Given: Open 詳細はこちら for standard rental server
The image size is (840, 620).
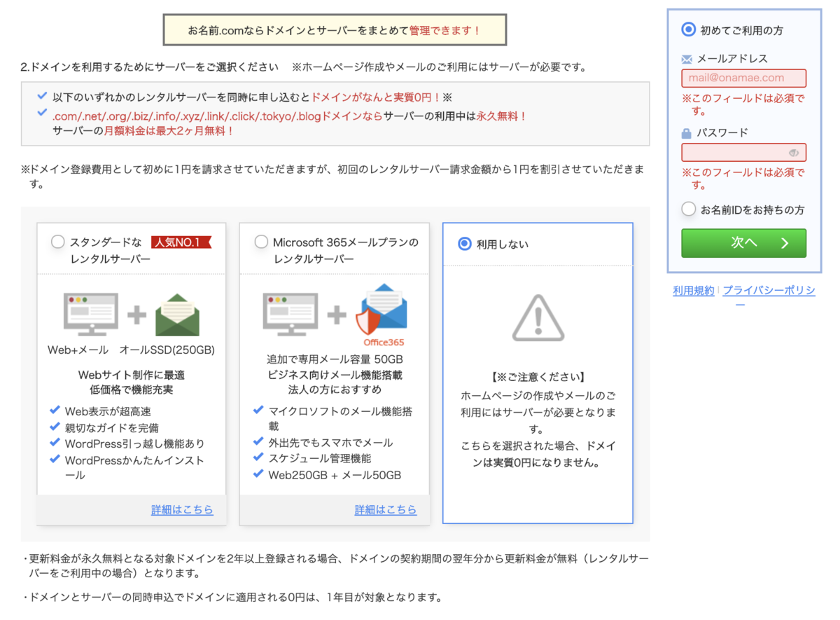Looking at the screenshot, I should pyautogui.click(x=182, y=509).
